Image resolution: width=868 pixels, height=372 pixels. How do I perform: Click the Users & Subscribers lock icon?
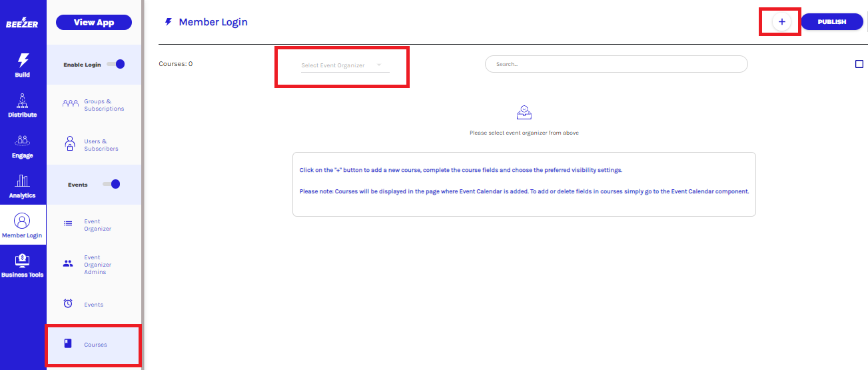click(70, 143)
